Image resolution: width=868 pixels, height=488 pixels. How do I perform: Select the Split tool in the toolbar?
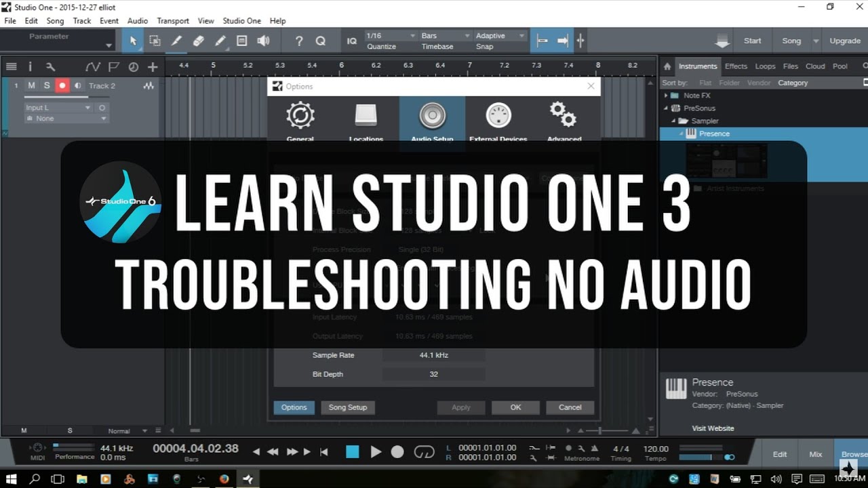[x=176, y=41]
